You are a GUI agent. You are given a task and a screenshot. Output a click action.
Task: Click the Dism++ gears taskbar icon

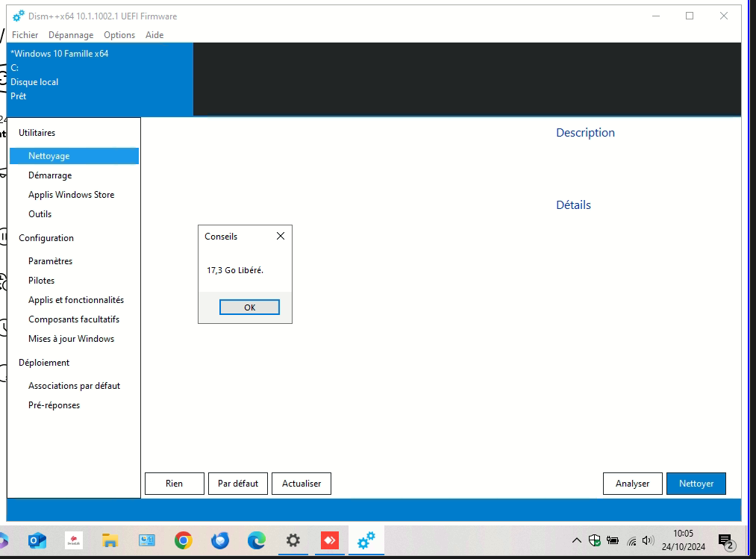coord(366,541)
